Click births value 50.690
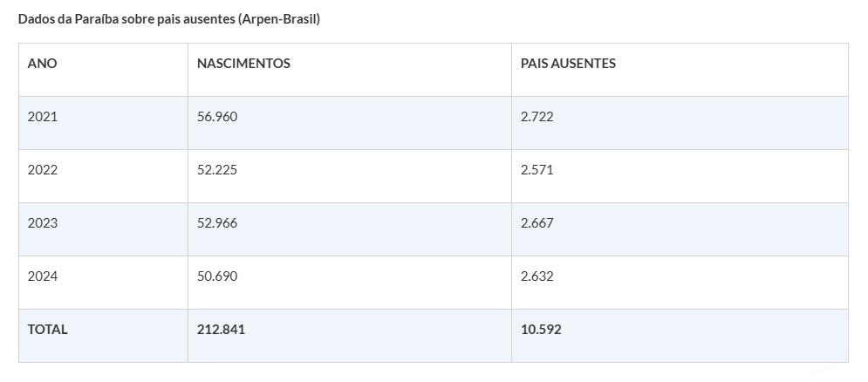 (217, 276)
